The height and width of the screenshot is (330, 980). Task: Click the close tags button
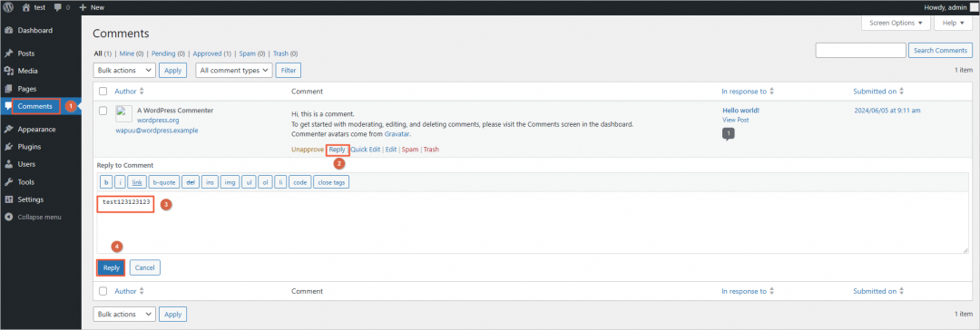click(331, 182)
